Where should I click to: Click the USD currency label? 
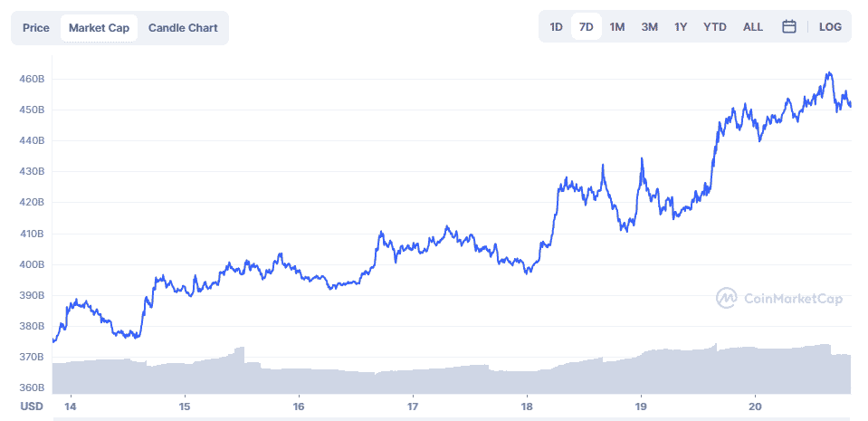(32, 405)
